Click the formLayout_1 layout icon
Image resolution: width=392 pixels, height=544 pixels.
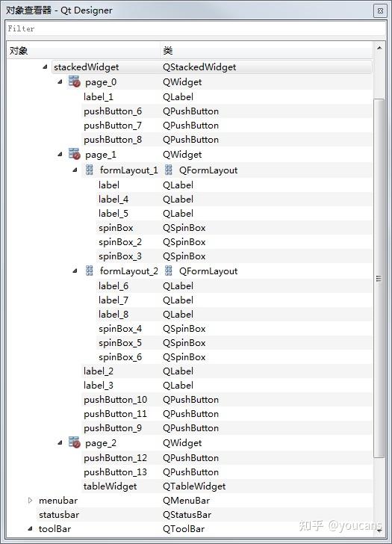tap(90, 170)
